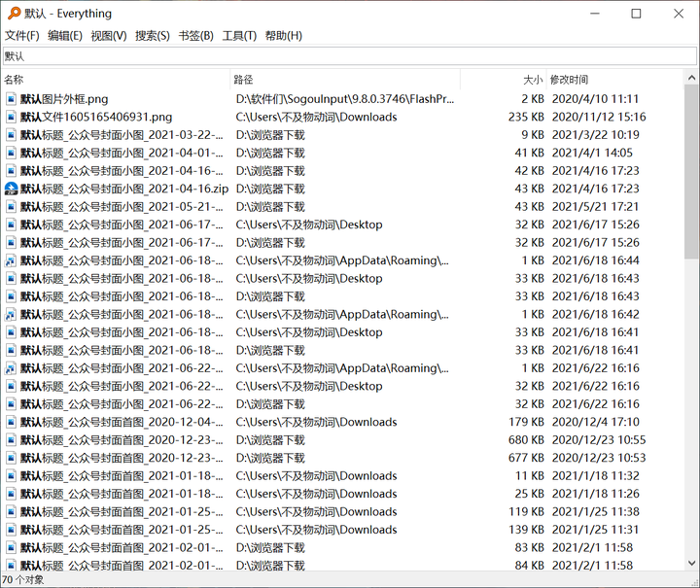Image resolution: width=700 pixels, height=588 pixels.
Task: Click the size value 680 KB
Action: [526, 440]
